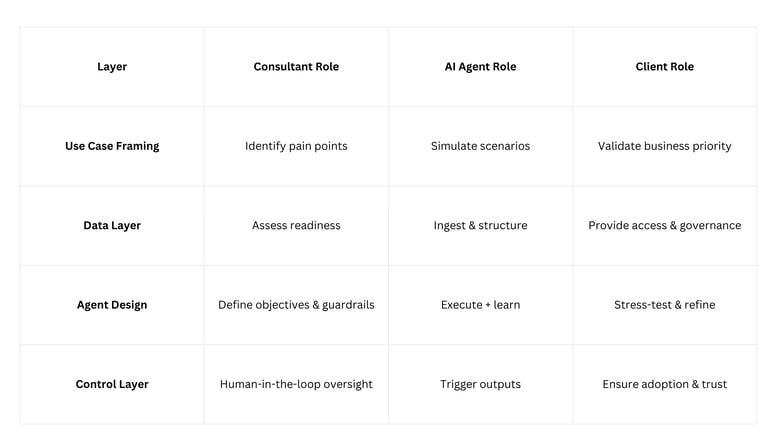Click the 'Use Case Framing' row label
Image resolution: width=768 pixels, height=442 pixels.
(112, 146)
